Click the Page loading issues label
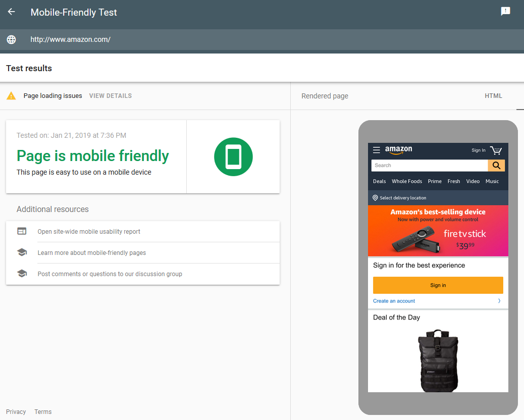The width and height of the screenshot is (524, 420). click(x=53, y=96)
